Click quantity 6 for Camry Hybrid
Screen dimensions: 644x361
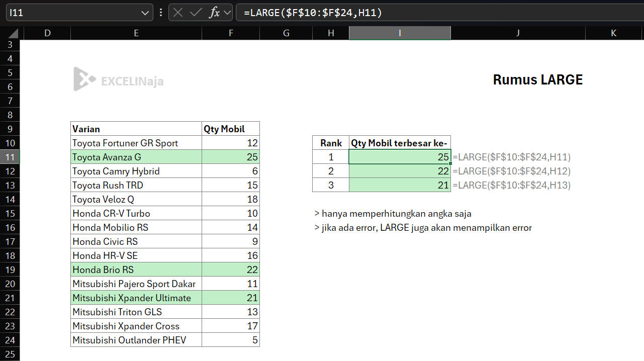(x=231, y=171)
